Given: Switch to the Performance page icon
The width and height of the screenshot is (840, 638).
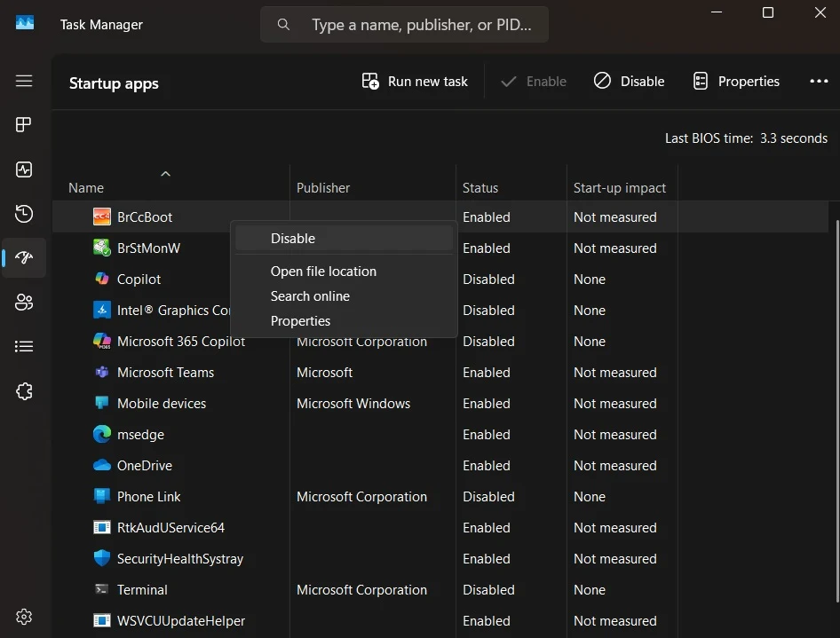Looking at the screenshot, I should point(24,169).
